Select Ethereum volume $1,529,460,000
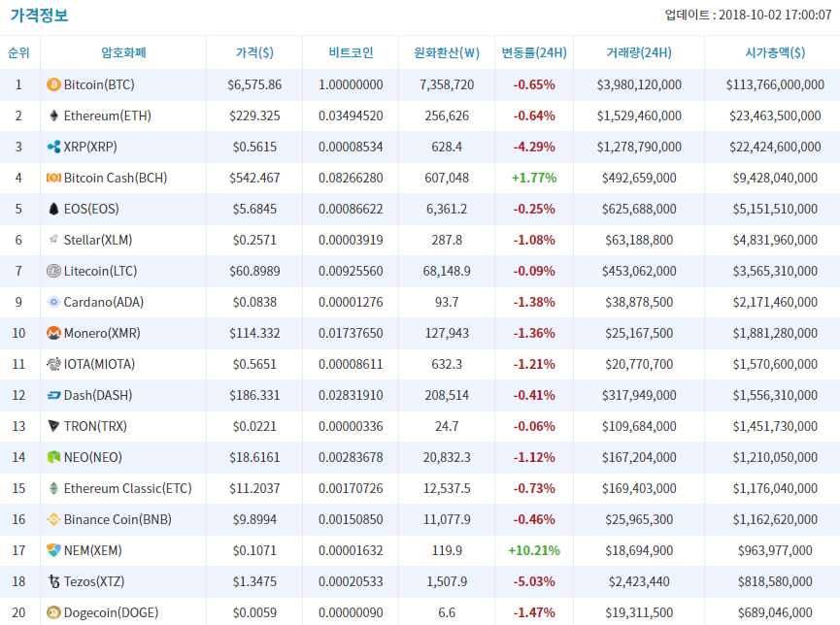This screenshot has width=840, height=625. 639,115
